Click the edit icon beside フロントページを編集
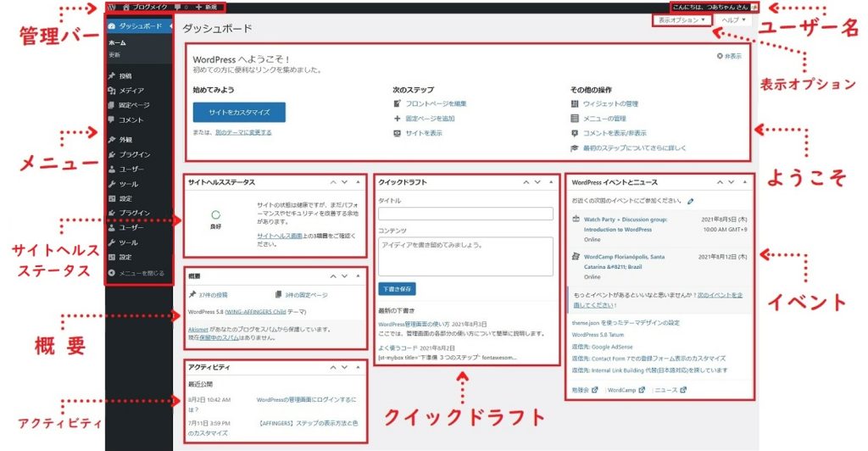868x451 pixels. (x=397, y=103)
